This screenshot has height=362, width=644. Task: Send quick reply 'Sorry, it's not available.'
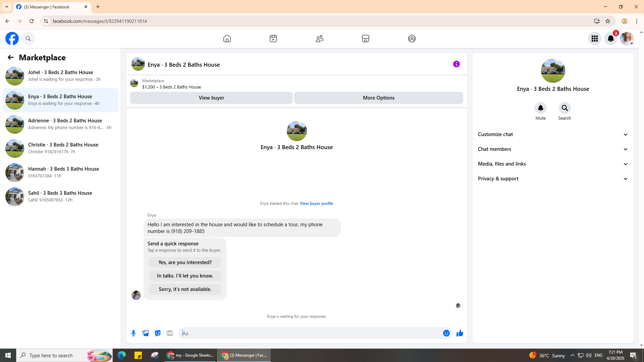(x=185, y=289)
